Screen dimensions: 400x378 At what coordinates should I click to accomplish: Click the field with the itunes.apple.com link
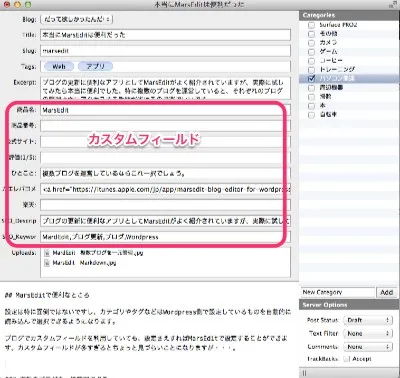[x=165, y=189]
